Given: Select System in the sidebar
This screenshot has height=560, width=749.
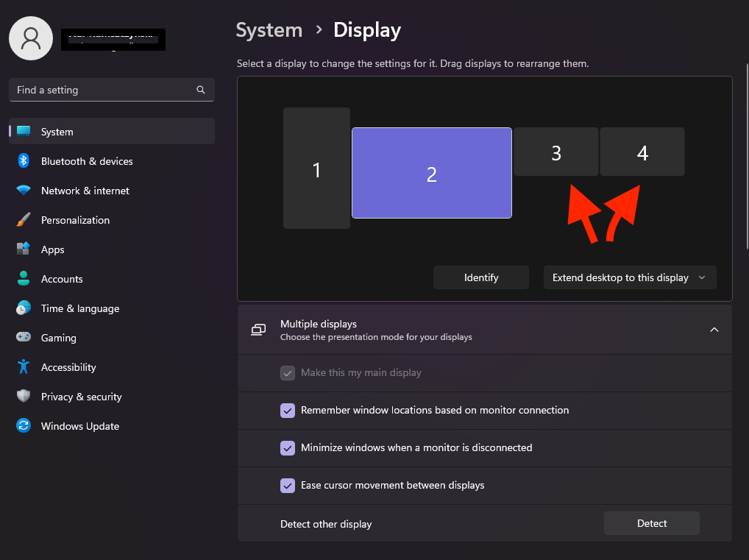Looking at the screenshot, I should (112, 132).
